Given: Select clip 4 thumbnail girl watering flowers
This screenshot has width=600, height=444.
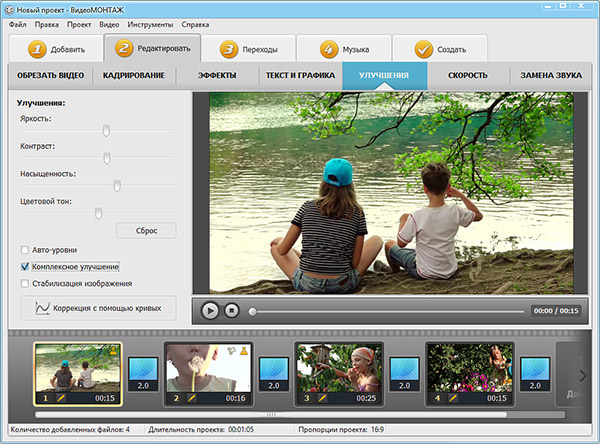Looking at the screenshot, I should coord(470,374).
